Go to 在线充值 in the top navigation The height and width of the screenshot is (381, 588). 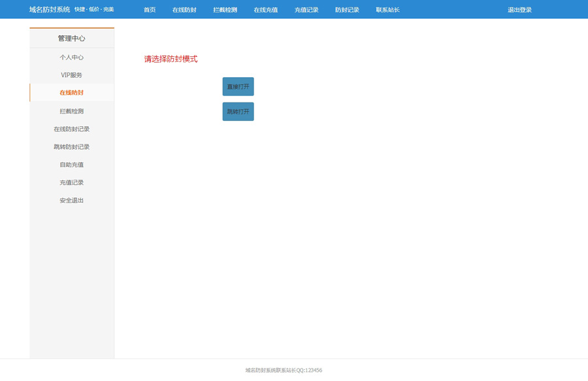[x=266, y=10]
